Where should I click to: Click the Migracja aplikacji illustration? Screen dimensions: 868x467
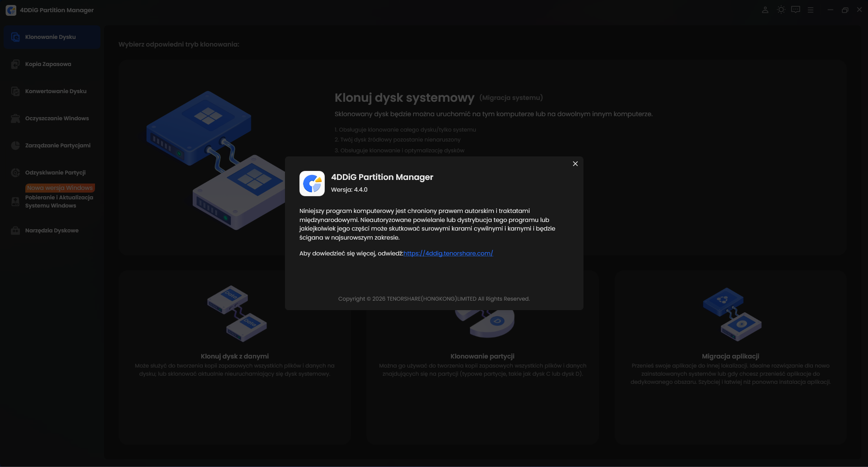pos(732,314)
